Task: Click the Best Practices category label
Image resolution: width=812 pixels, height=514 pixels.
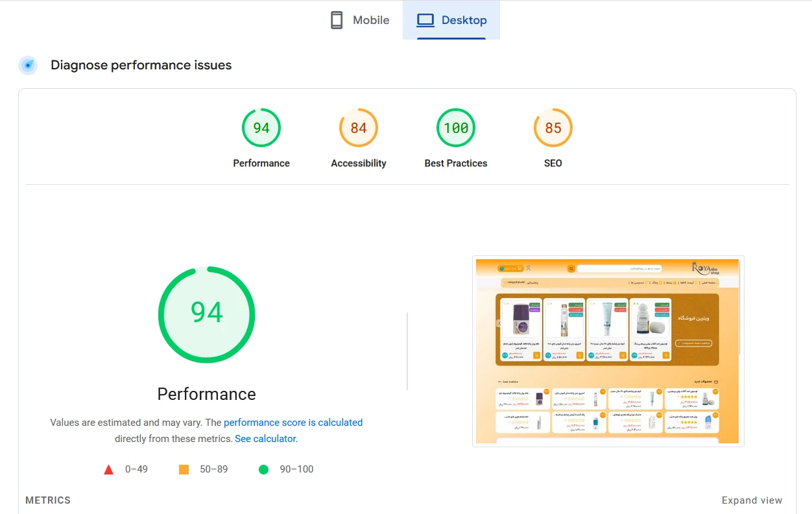Action: point(456,163)
